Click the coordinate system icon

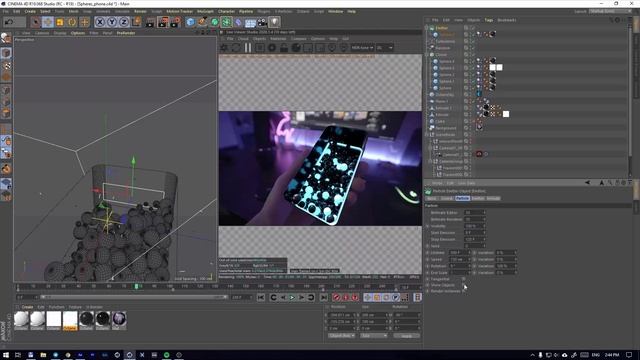coord(137,22)
